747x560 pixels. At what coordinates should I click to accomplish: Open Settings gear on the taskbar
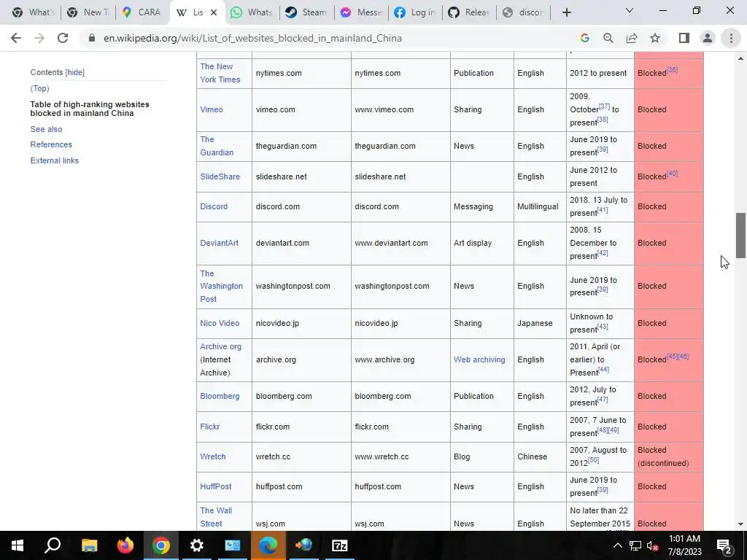pos(196,545)
